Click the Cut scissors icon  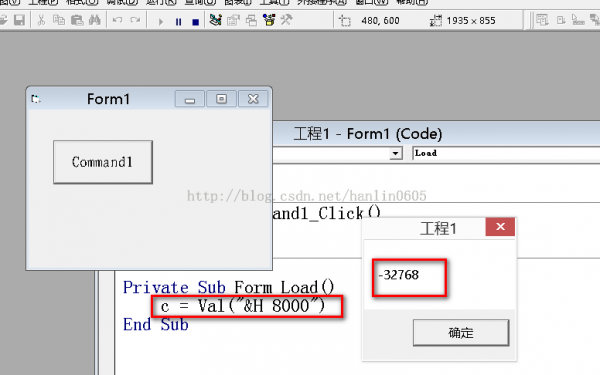click(41, 20)
